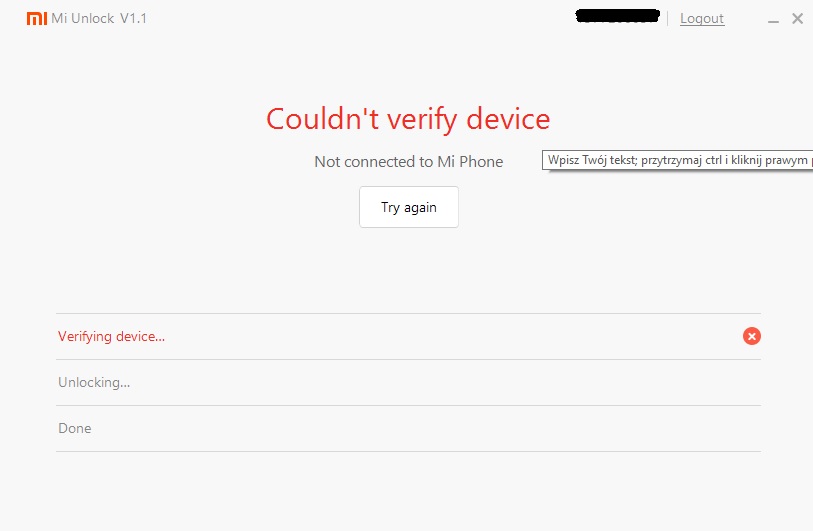Image resolution: width=813 pixels, height=531 pixels.
Task: Click the red error X icon
Action: (x=752, y=336)
